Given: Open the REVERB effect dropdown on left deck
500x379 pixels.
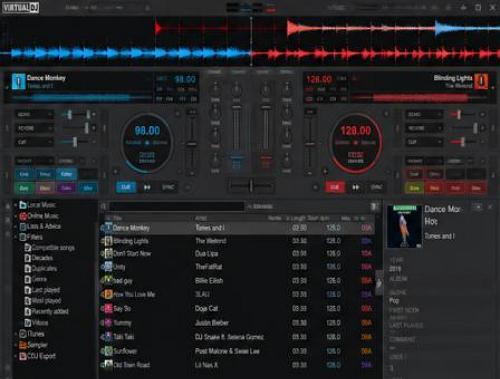Looking at the screenshot, I should pyautogui.click(x=34, y=128).
